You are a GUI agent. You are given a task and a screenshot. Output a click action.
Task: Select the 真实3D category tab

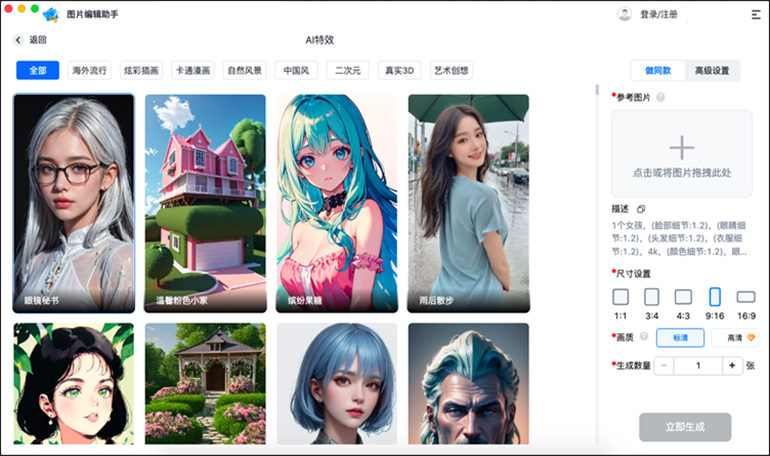tap(400, 70)
